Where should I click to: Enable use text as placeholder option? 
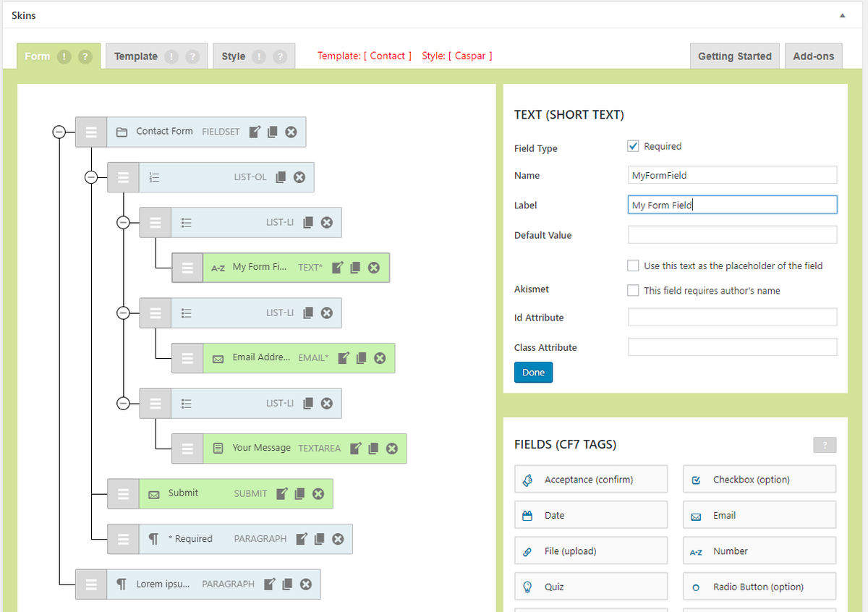pyautogui.click(x=633, y=265)
